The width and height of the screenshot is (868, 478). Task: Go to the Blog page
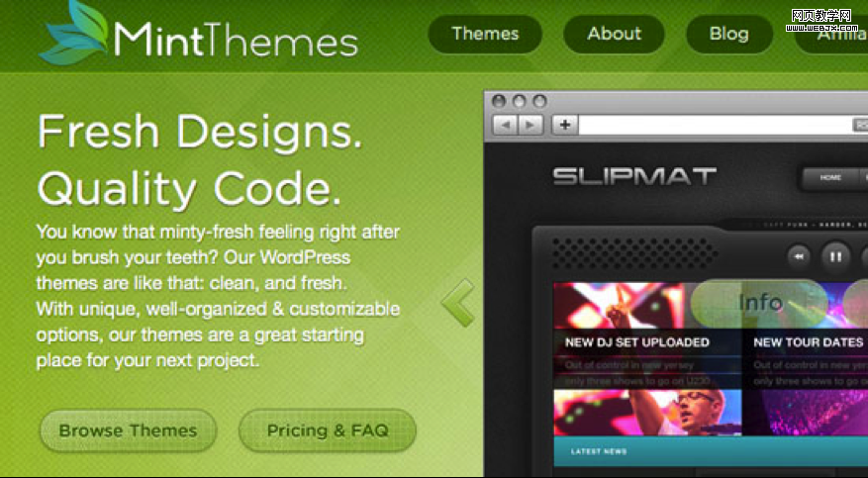[x=729, y=34]
